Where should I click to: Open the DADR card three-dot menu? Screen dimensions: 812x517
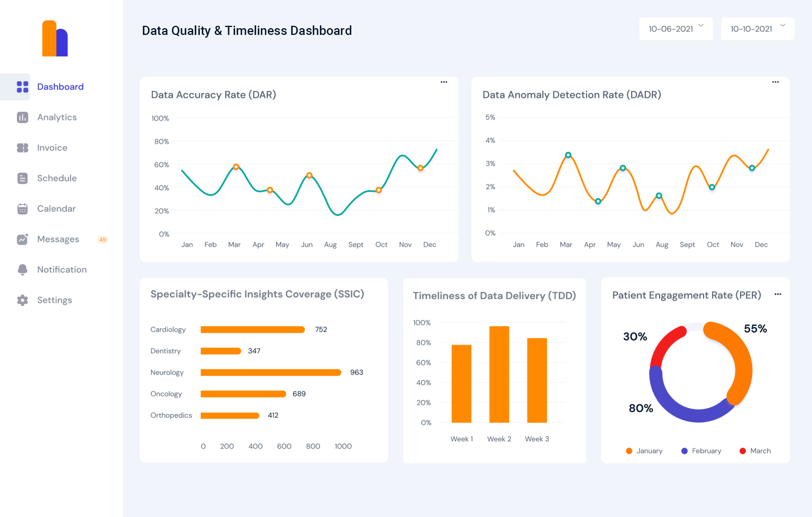[776, 82]
